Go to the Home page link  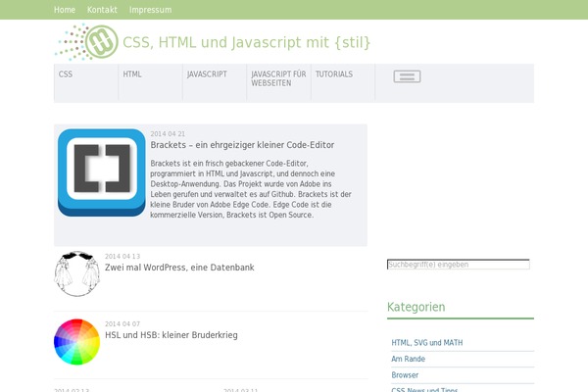[x=65, y=10]
